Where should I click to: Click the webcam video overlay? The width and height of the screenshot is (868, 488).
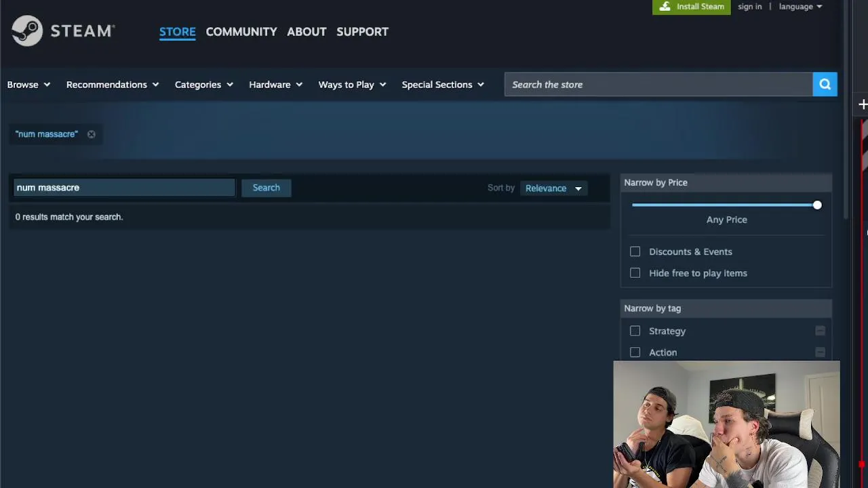coord(726,424)
